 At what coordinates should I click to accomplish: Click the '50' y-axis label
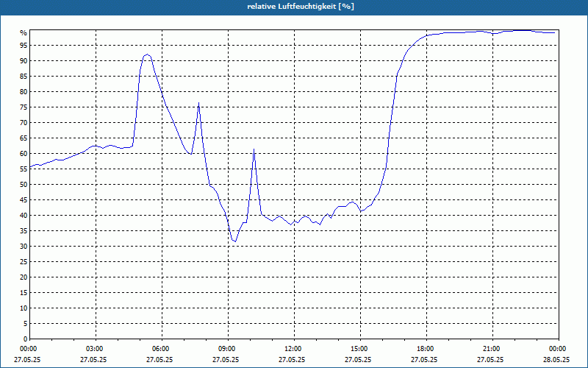coord(24,185)
